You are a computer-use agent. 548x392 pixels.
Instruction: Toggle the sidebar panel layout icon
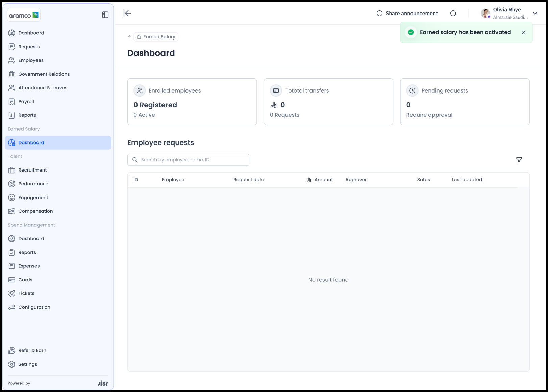[x=105, y=15]
